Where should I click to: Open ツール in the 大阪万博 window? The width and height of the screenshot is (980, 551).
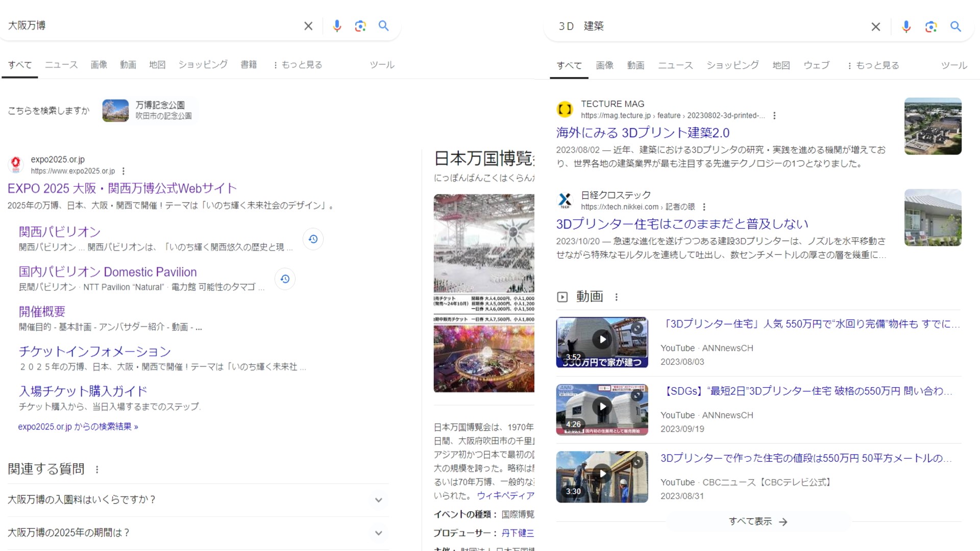point(382,65)
